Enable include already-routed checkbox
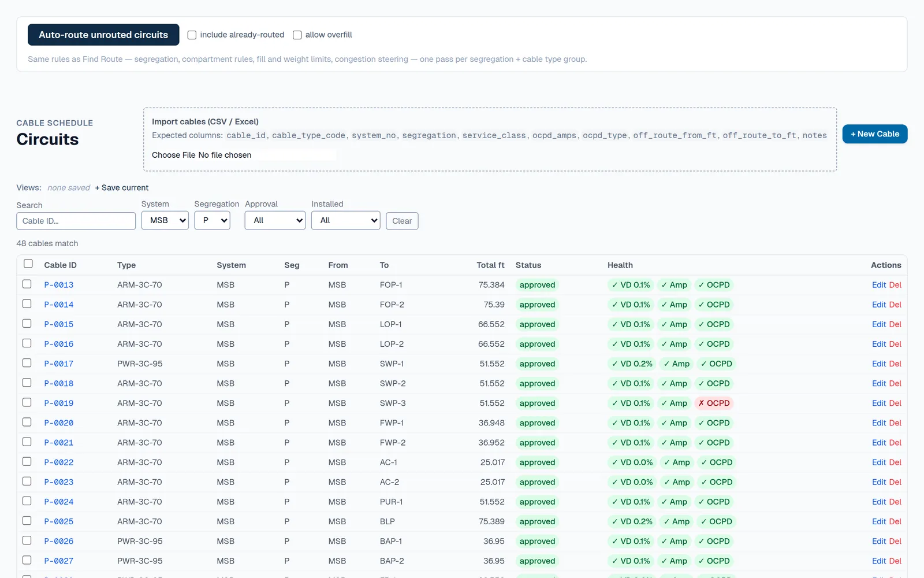The width and height of the screenshot is (924, 578). tap(192, 35)
